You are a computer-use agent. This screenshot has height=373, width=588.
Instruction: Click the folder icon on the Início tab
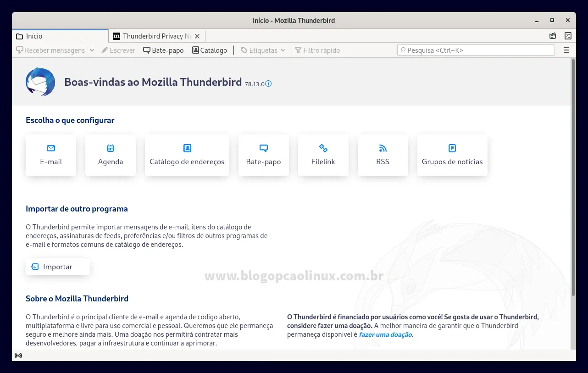pos(19,36)
